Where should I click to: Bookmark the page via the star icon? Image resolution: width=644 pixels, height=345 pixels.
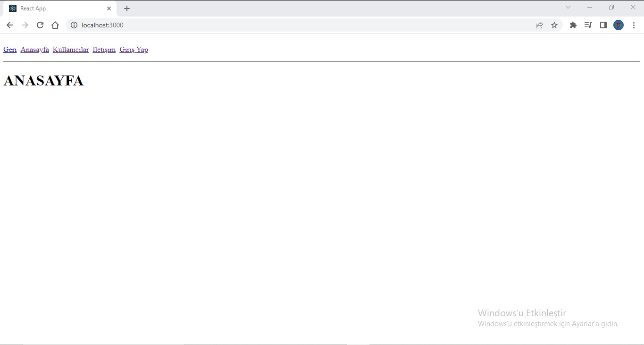coord(554,25)
